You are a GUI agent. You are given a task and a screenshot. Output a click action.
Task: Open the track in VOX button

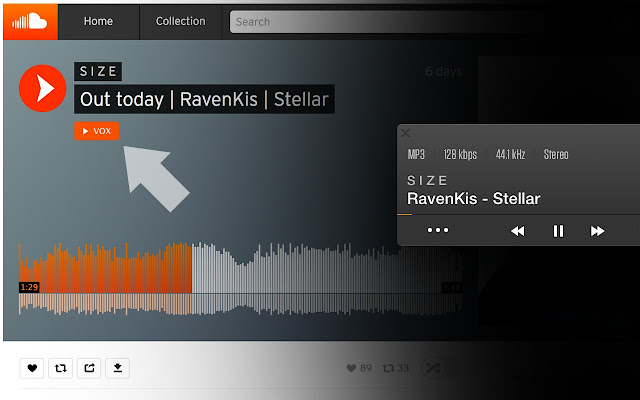coord(97,131)
